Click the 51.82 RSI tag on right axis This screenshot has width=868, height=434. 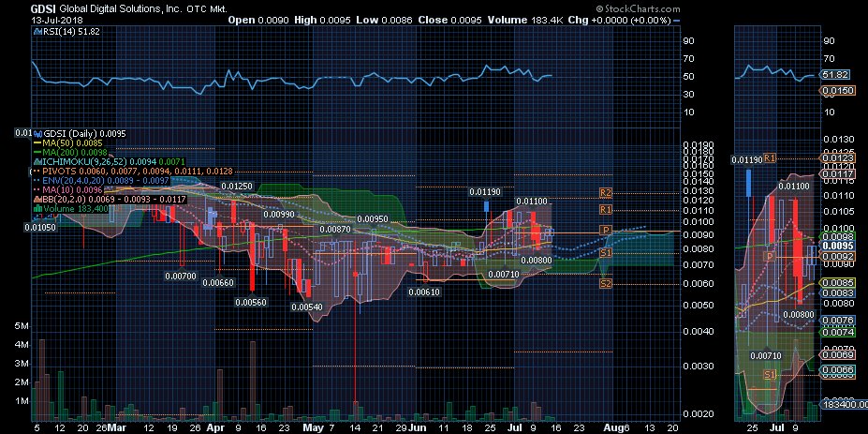click(x=832, y=74)
